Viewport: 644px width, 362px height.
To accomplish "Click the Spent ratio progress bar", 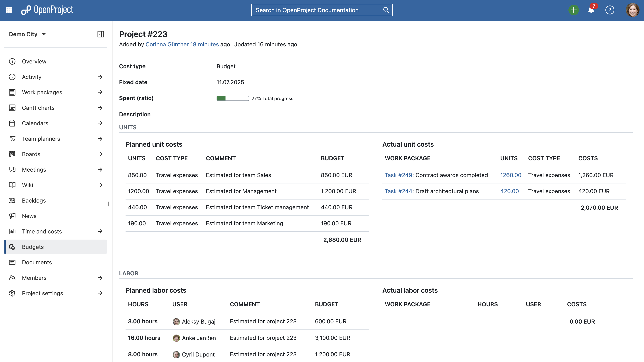I will [232, 98].
